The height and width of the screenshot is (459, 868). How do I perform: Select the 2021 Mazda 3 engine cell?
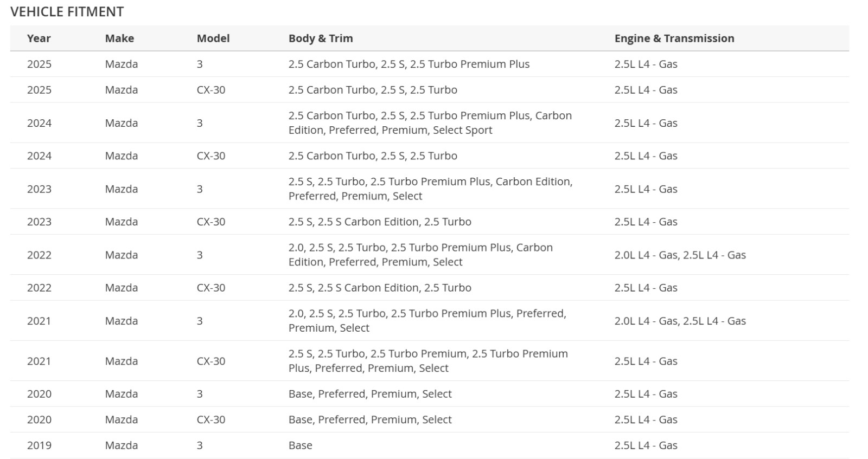[x=680, y=321]
